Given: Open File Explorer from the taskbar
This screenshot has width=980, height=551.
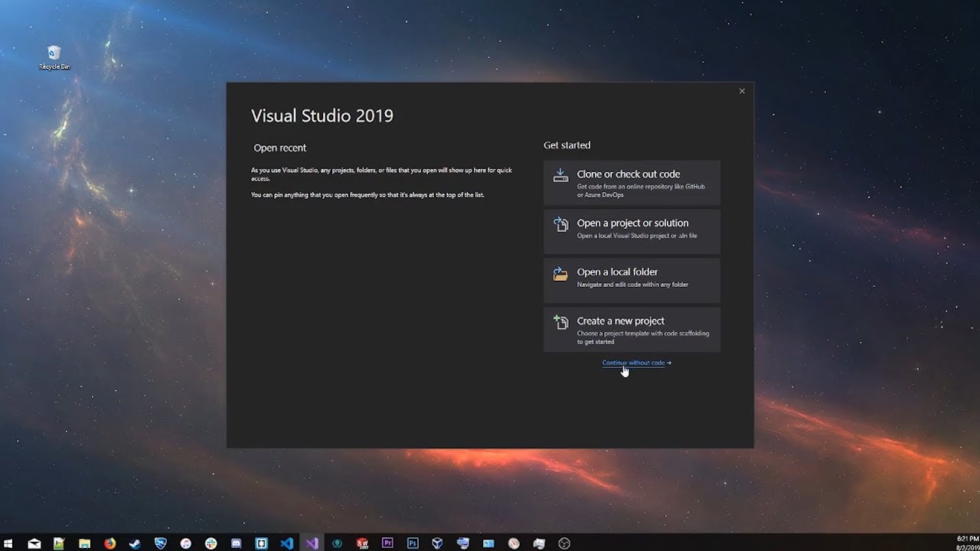Looking at the screenshot, I should point(84,543).
